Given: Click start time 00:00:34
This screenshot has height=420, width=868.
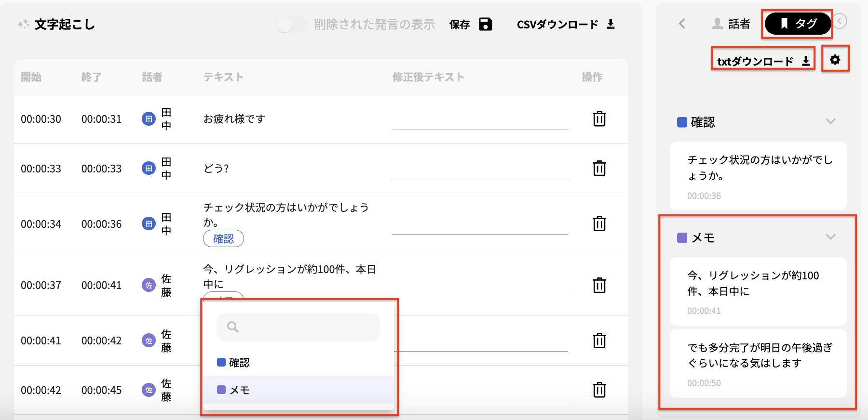Looking at the screenshot, I should 41,224.
